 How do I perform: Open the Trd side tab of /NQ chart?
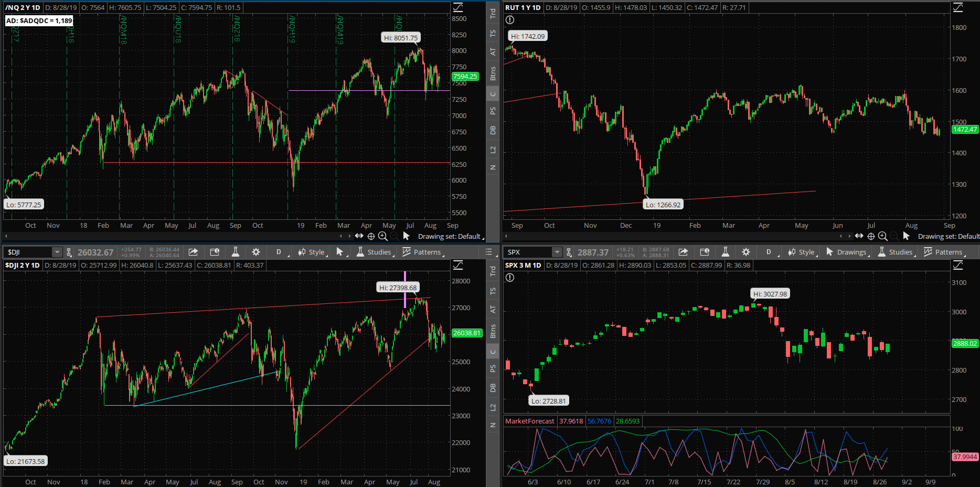493,14
